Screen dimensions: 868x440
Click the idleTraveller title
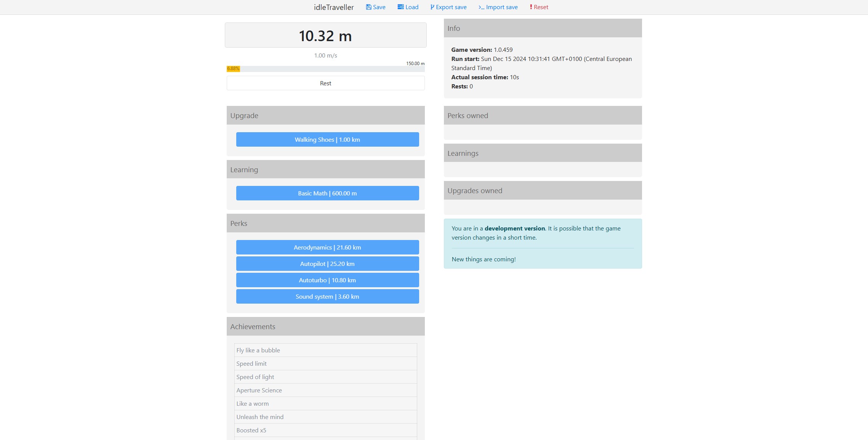pyautogui.click(x=334, y=7)
